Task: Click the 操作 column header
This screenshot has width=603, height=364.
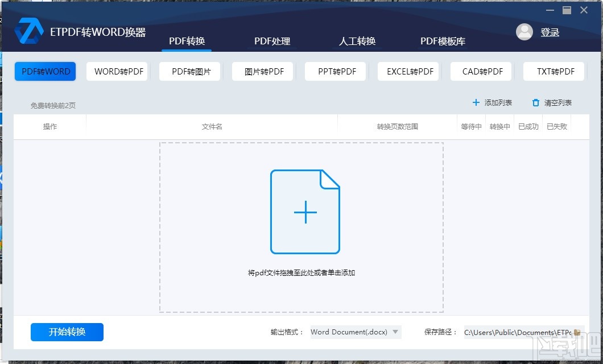Action: (x=50, y=126)
